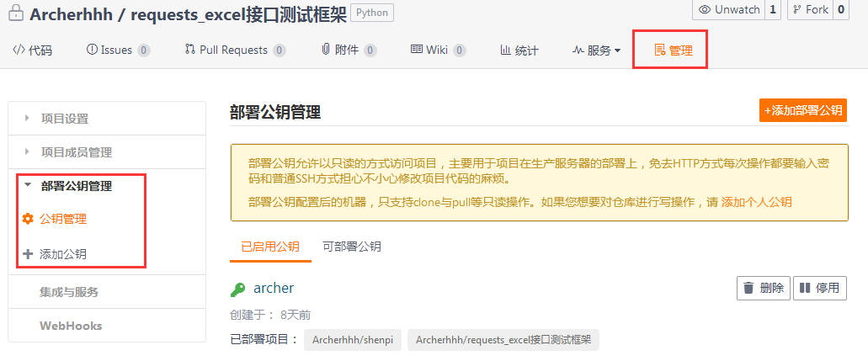Open the 代码 tab
Screen dimensions: 868x361
(x=32, y=50)
